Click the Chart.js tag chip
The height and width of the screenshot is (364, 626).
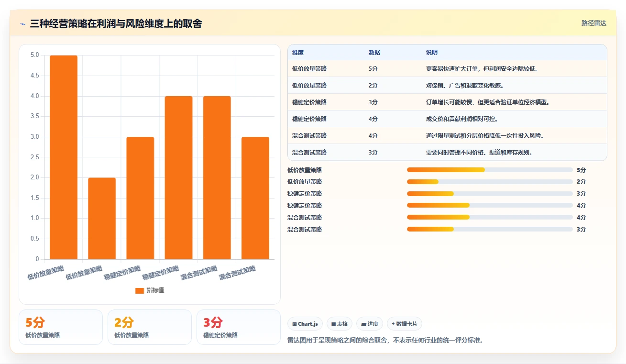point(305,324)
